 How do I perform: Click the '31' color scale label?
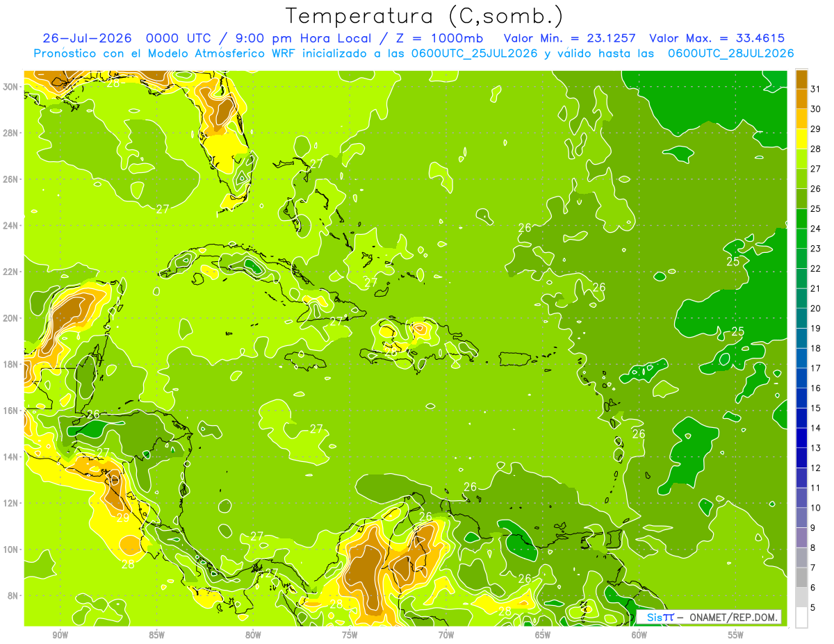point(815,89)
